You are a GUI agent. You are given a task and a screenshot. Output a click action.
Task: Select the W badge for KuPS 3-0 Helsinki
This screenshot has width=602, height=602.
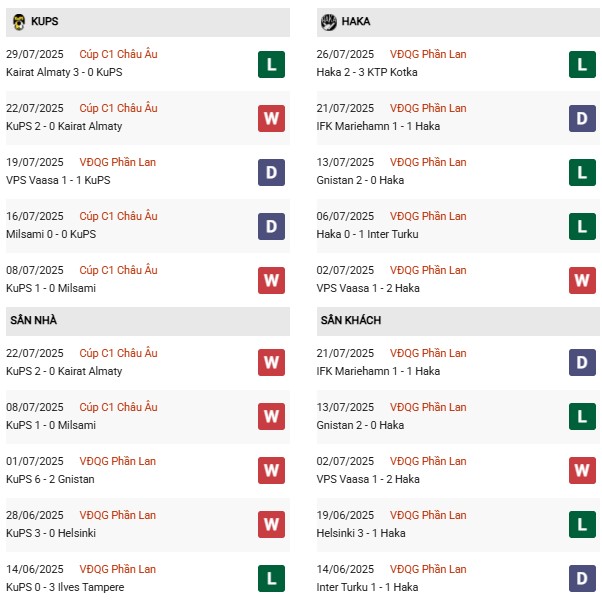pos(271,524)
